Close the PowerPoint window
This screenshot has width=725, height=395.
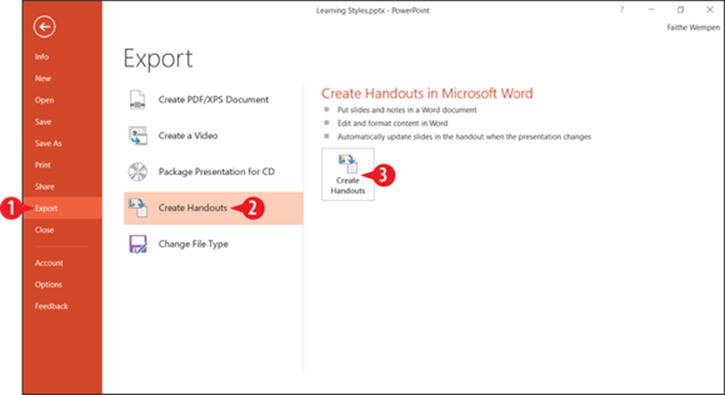pos(710,10)
